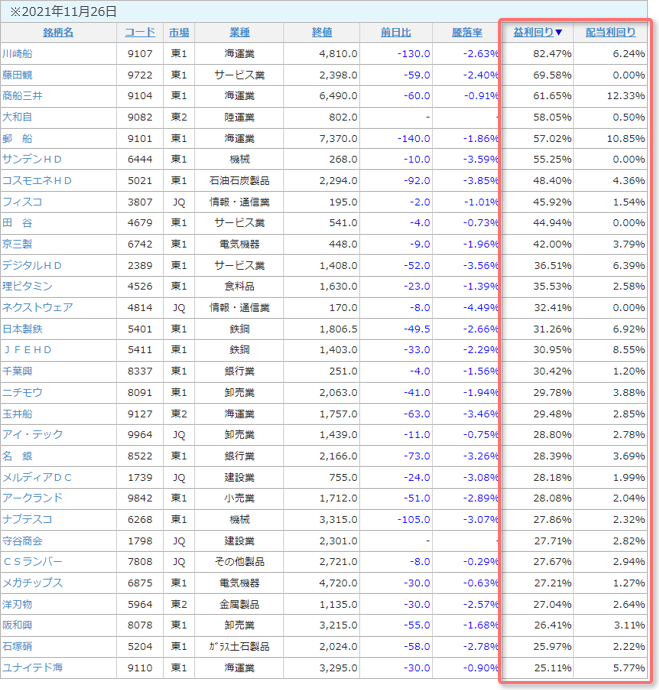The width and height of the screenshot is (659, 690).
Task: Select day change -140.0
Action: 414,139
